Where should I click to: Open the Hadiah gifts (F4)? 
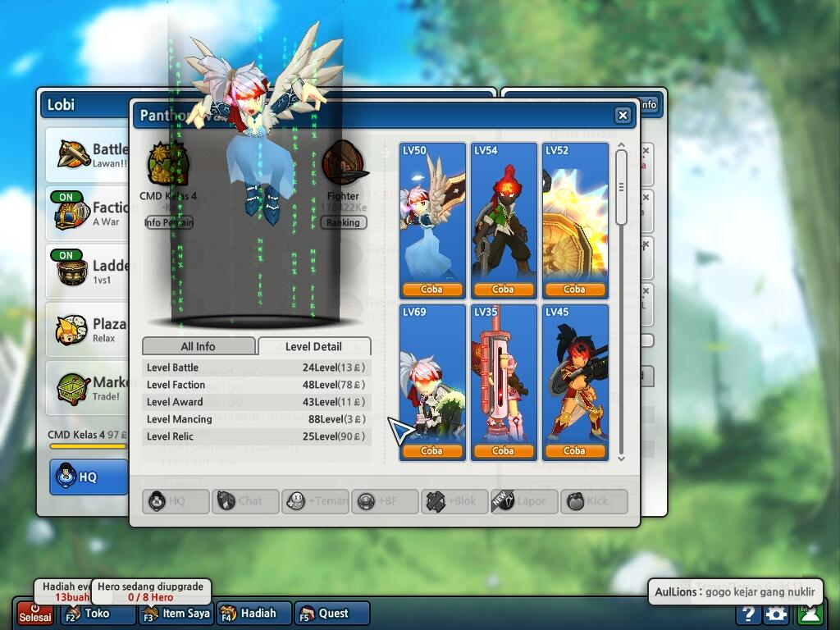(x=254, y=614)
